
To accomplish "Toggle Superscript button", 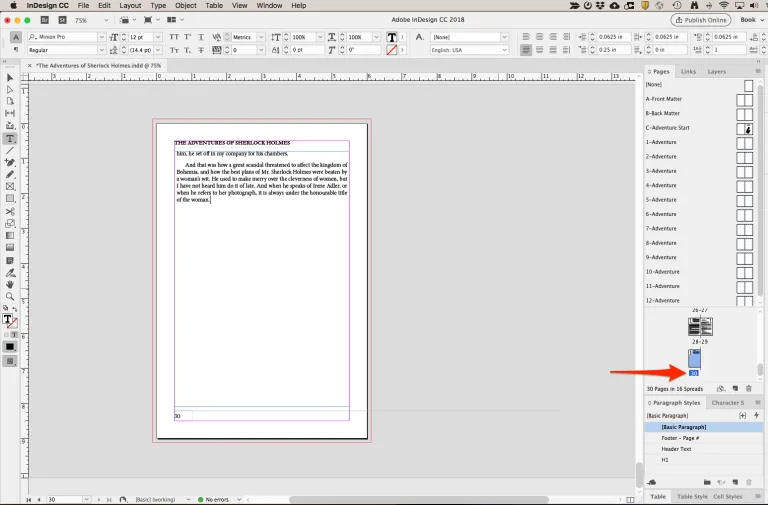I will click(x=187, y=37).
